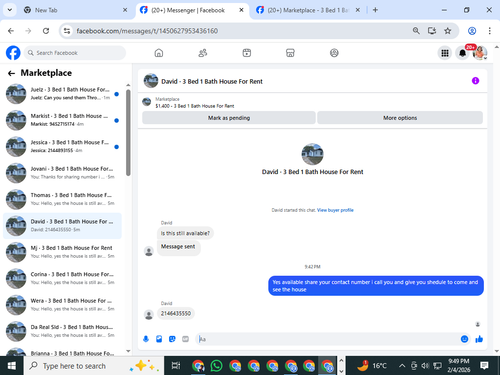Click install app icon in address bar
This screenshot has height=375, width=500.
point(432,31)
